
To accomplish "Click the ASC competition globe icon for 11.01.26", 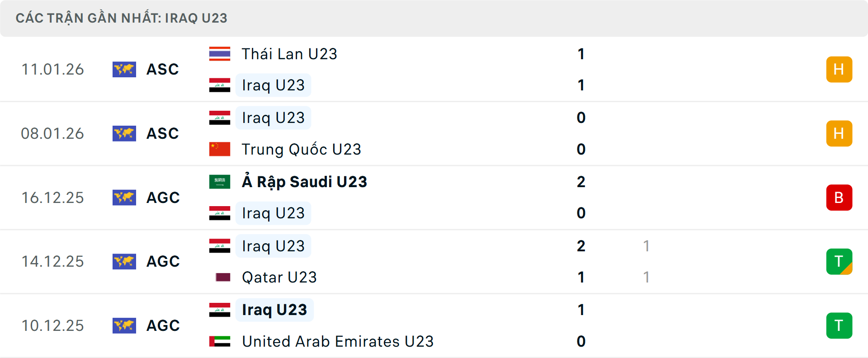I will pyautogui.click(x=124, y=69).
